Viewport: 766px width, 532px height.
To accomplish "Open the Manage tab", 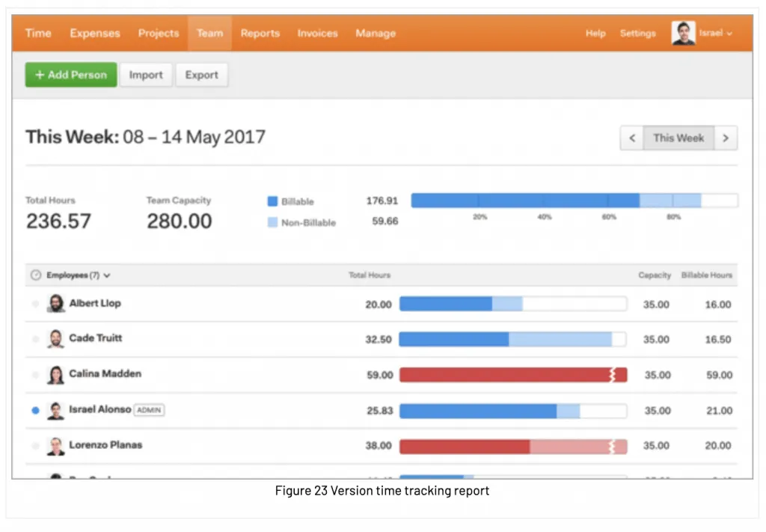I will [x=376, y=33].
